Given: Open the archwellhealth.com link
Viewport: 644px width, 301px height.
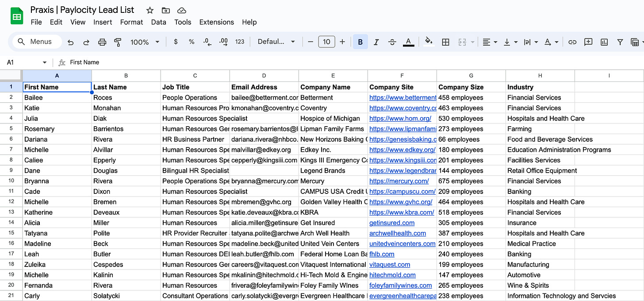Looking at the screenshot, I should click(398, 233).
